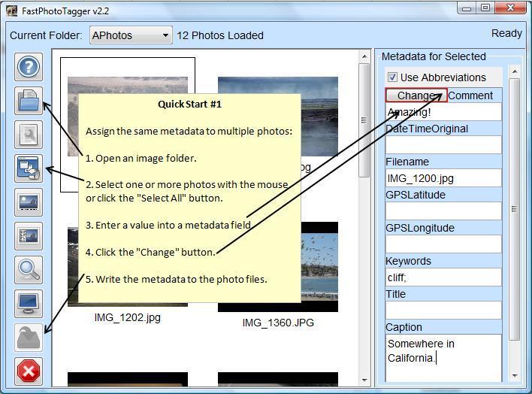The image size is (532, 394).
Task: Toggle the Use Abbreviations checkbox
Action: (392, 77)
